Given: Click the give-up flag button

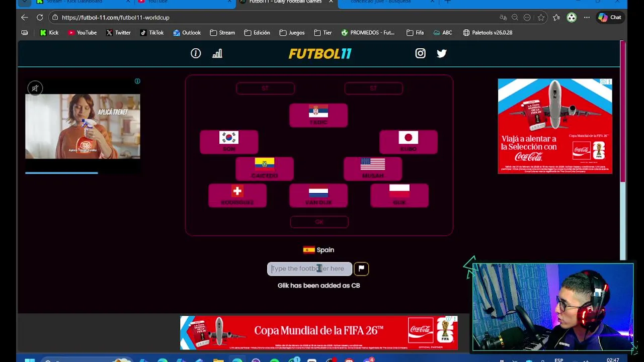Looking at the screenshot, I should click(361, 268).
